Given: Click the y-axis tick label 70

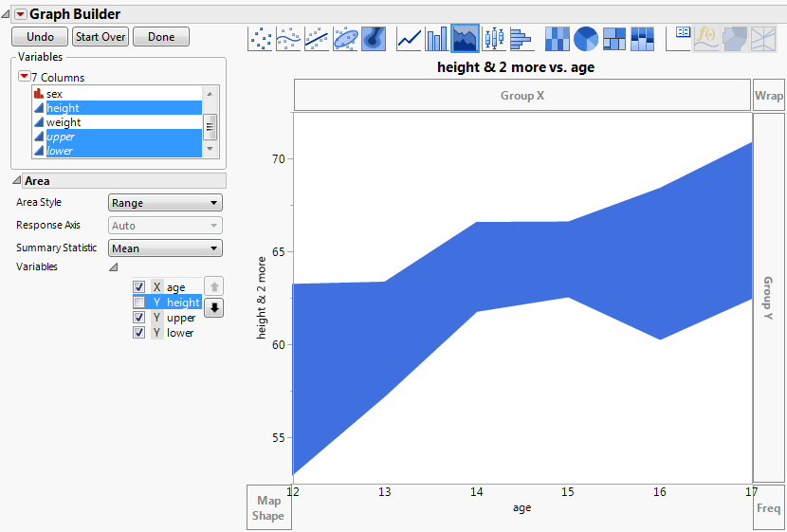Looking at the screenshot, I should click(x=278, y=159).
